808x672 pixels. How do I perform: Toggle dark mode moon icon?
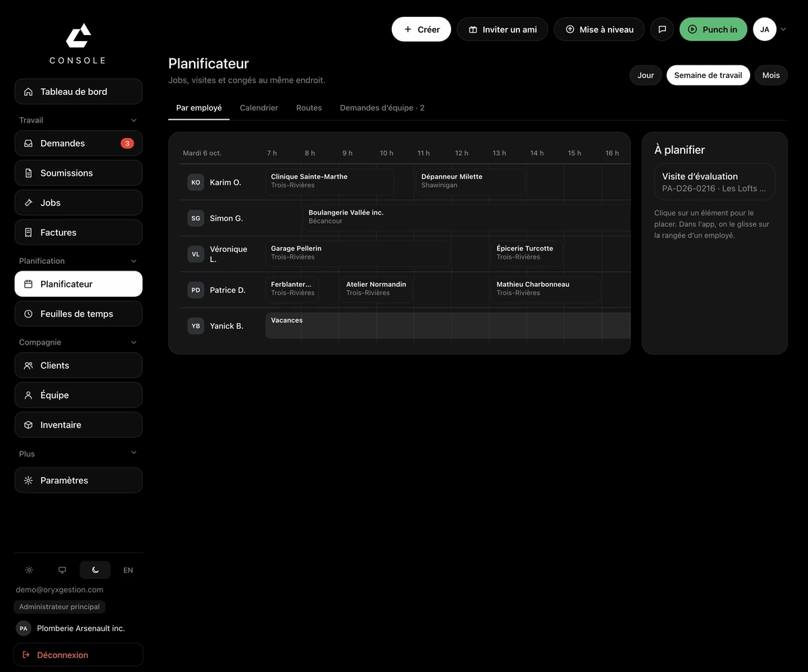(95, 570)
